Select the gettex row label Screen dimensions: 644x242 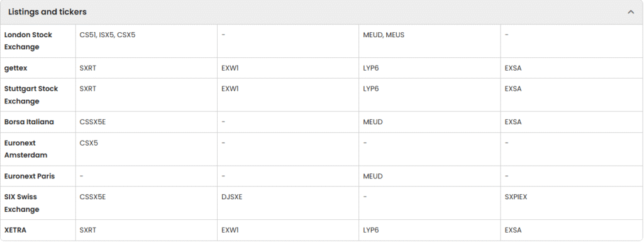[x=16, y=68]
